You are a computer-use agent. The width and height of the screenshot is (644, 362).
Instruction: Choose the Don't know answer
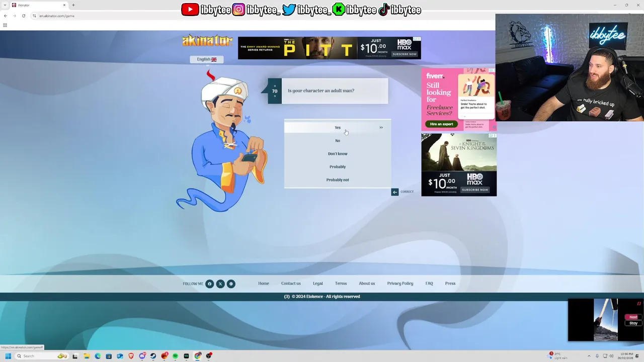coord(338,153)
